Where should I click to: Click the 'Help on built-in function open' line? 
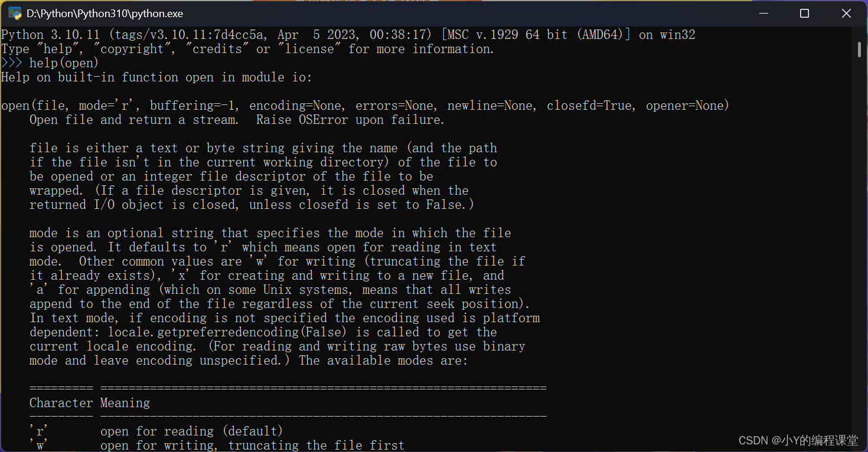pyautogui.click(x=156, y=77)
